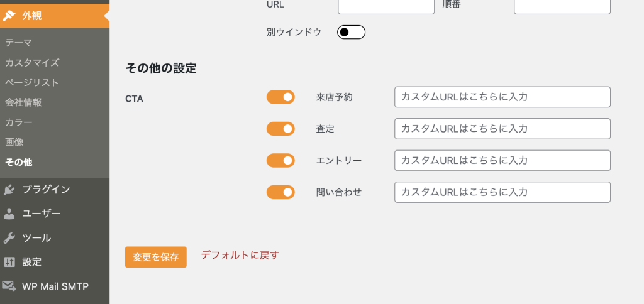644x304 pixels.
Task: Click the WP Mail SMTP envelope icon
Action: (9, 286)
